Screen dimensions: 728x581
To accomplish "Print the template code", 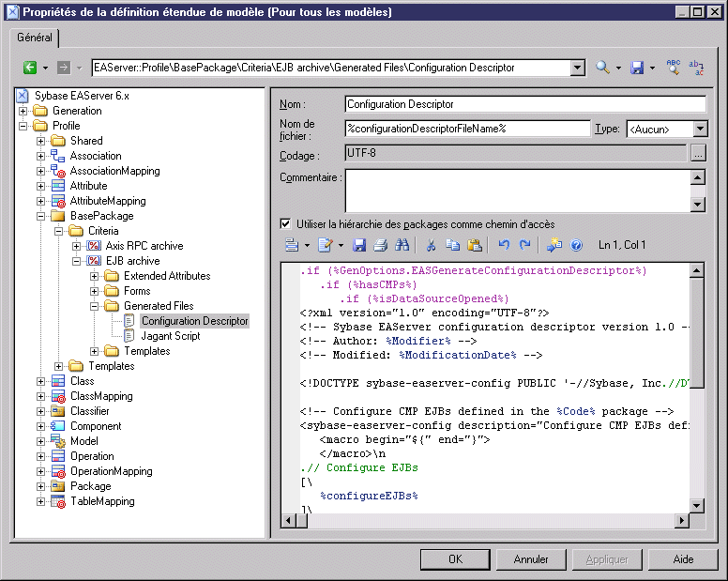I will click(x=381, y=245).
